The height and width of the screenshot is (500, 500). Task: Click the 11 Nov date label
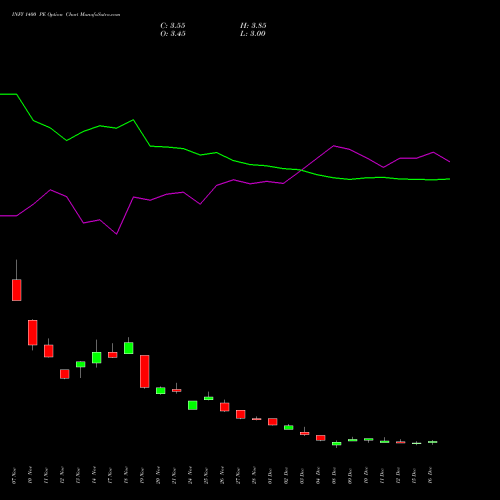(46, 476)
